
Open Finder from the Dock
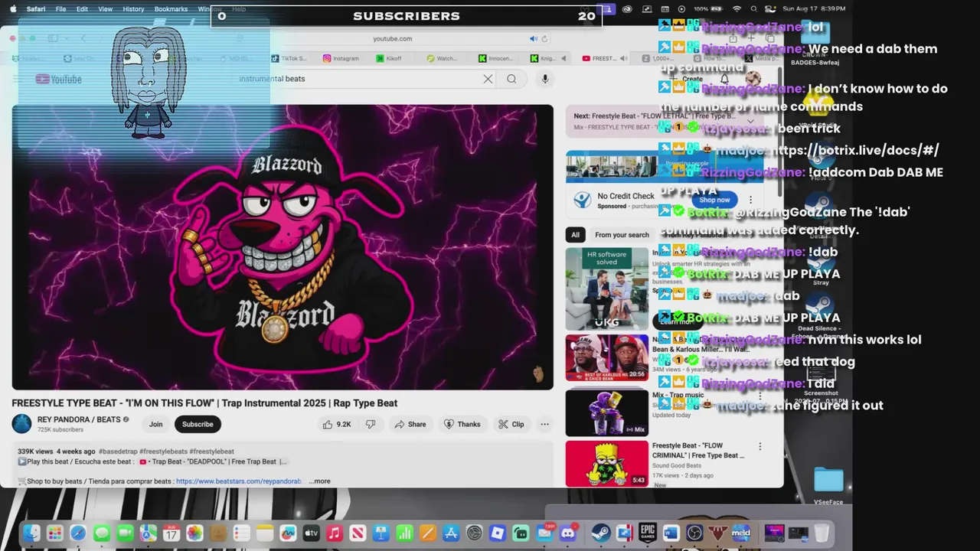pyautogui.click(x=31, y=533)
